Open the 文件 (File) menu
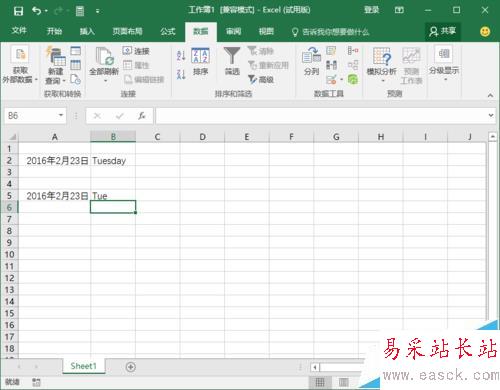 coord(19,31)
